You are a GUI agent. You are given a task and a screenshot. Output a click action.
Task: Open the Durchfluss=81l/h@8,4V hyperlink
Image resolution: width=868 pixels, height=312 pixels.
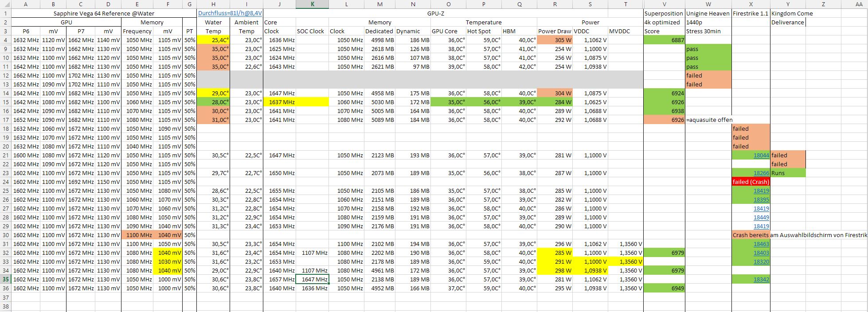[x=230, y=13]
